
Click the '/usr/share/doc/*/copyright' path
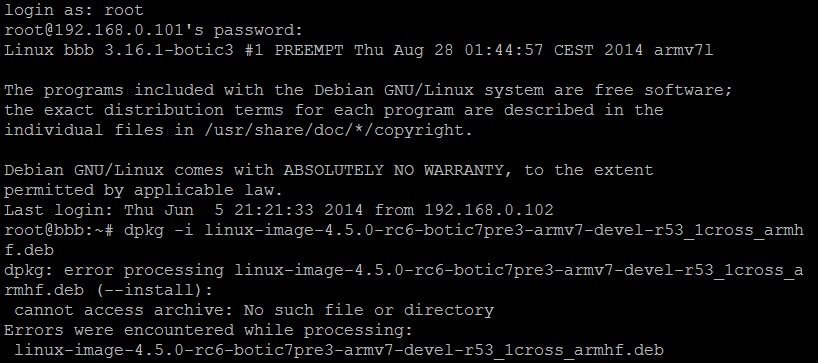tap(333, 130)
